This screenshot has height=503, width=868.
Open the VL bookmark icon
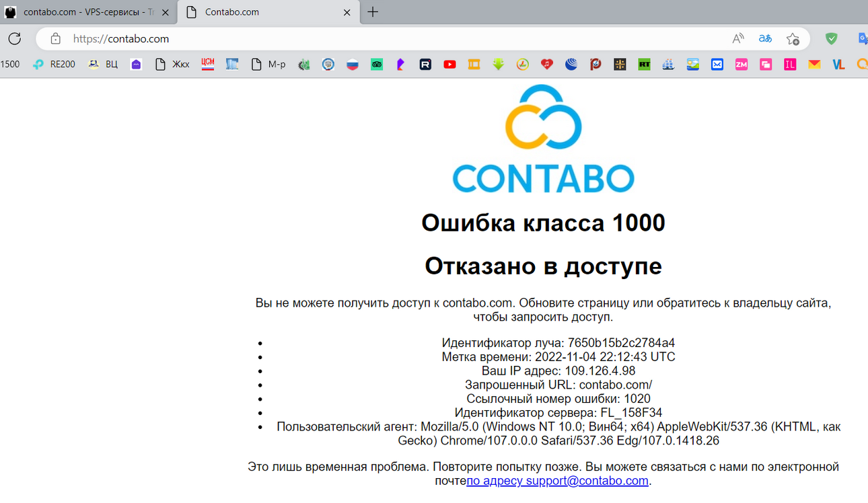838,65
